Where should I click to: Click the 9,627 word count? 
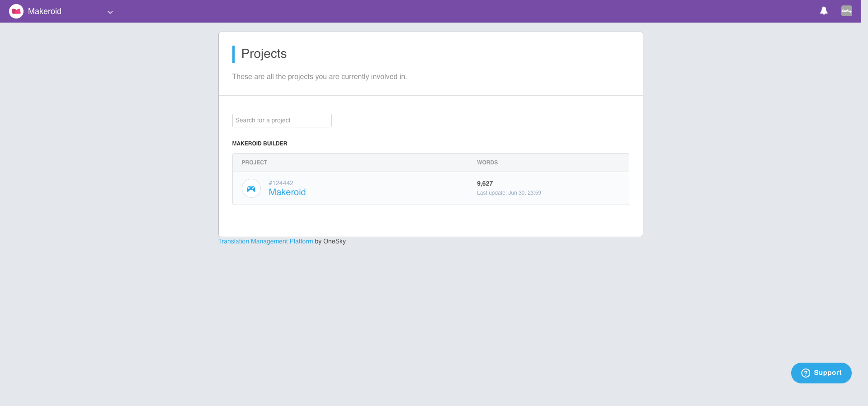pyautogui.click(x=485, y=183)
